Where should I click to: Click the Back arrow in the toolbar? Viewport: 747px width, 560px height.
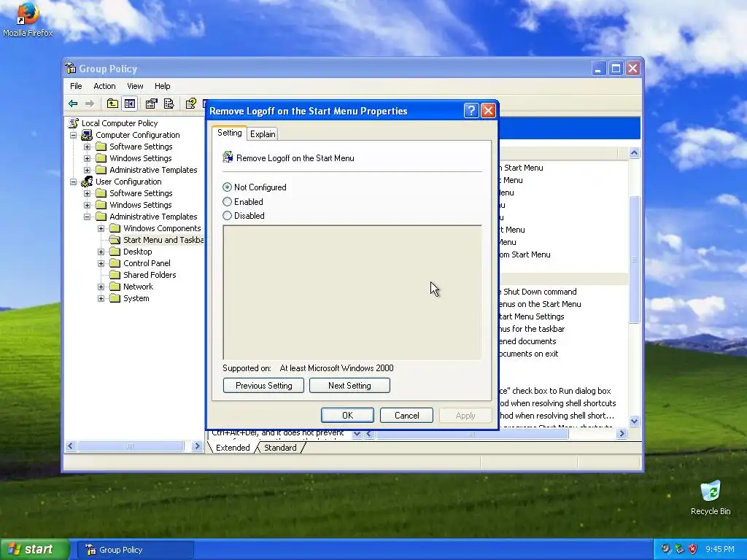pyautogui.click(x=73, y=104)
